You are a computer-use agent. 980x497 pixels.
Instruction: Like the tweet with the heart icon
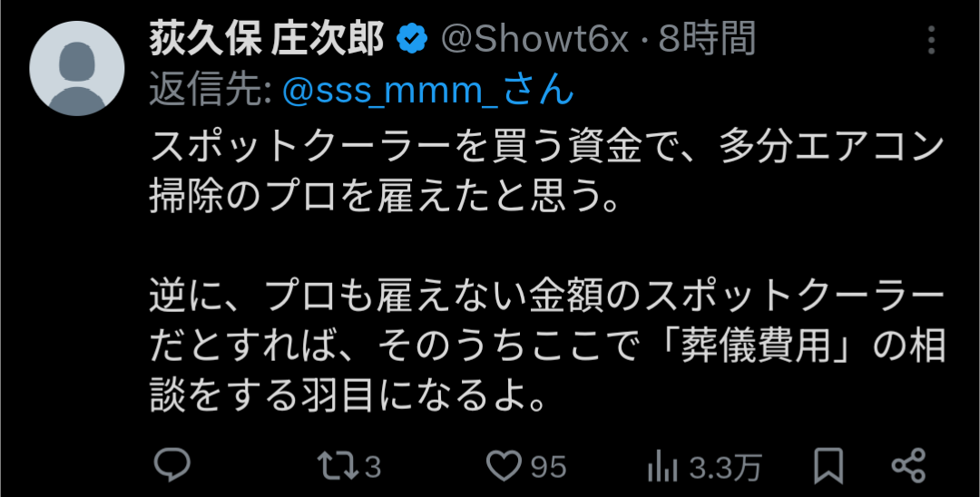pos(504,466)
